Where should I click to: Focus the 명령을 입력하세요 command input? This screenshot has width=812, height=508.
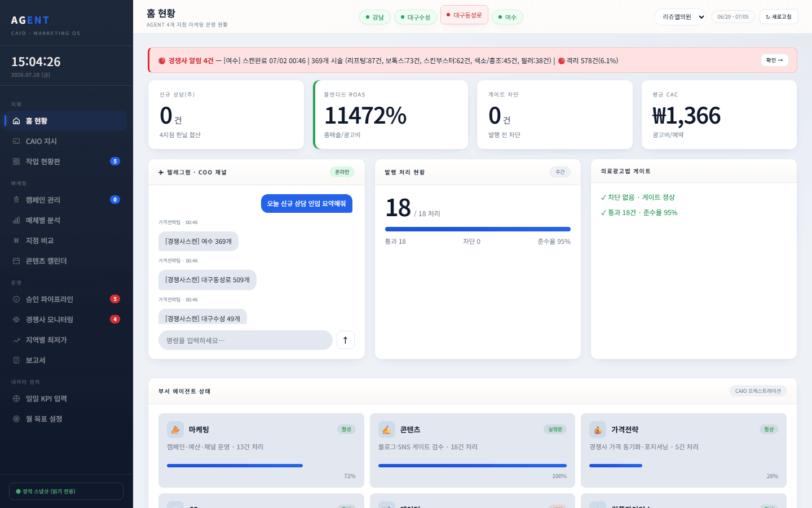point(245,340)
